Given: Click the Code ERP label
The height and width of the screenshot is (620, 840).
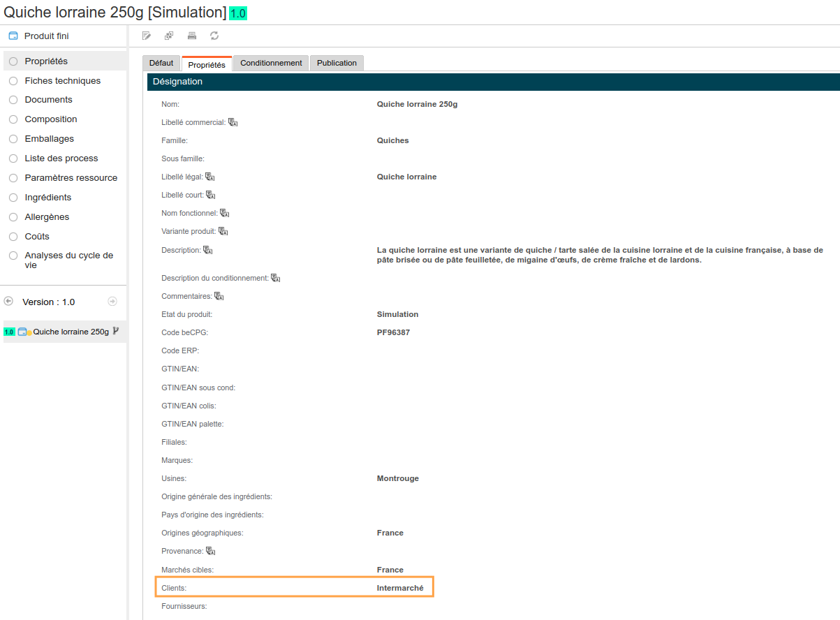Looking at the screenshot, I should coord(180,350).
